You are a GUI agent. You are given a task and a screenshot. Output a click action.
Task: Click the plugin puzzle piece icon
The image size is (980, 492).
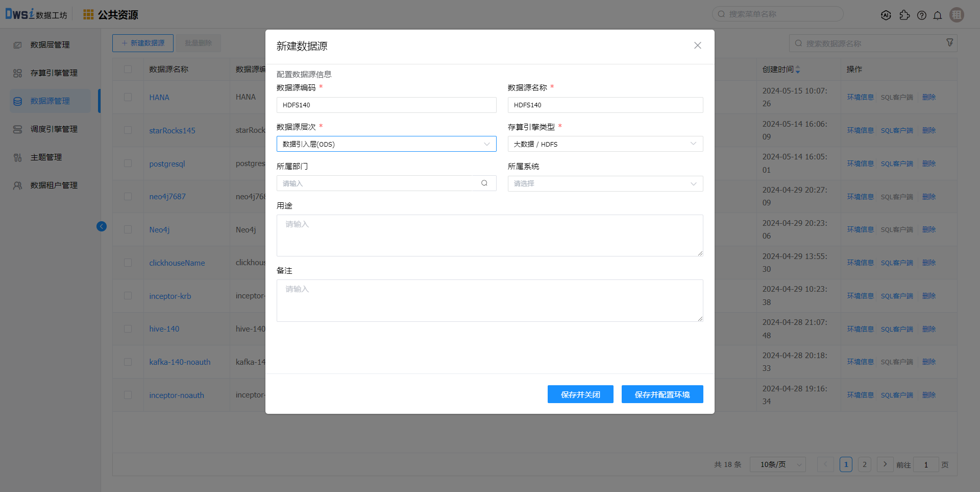coord(904,15)
